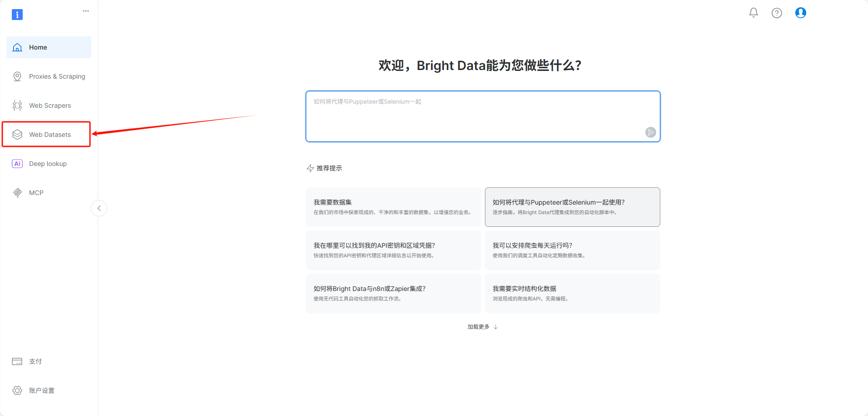Click the Web Scrapers spider icon
Screen dimensions: 868x416
pos(17,105)
